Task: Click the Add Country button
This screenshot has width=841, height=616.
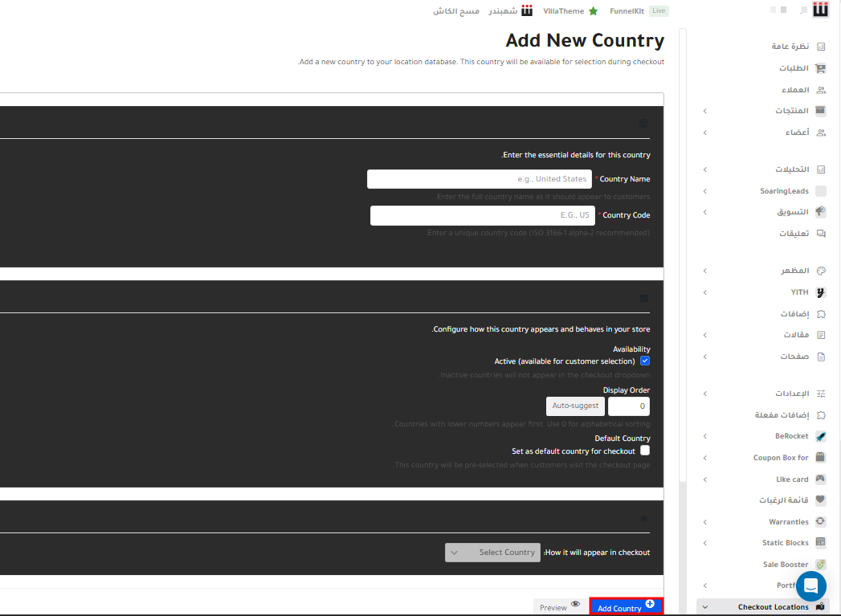Action: pyautogui.click(x=626, y=607)
